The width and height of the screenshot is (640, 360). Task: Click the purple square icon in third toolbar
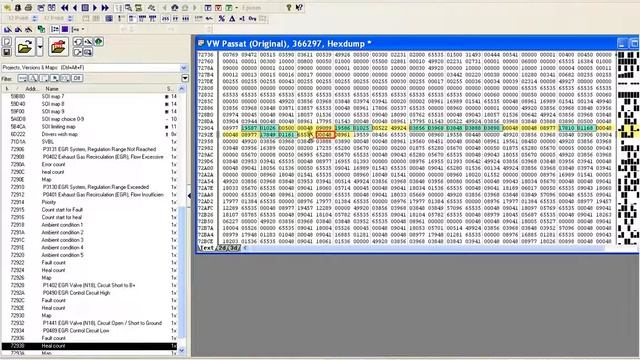pyautogui.click(x=65, y=29)
